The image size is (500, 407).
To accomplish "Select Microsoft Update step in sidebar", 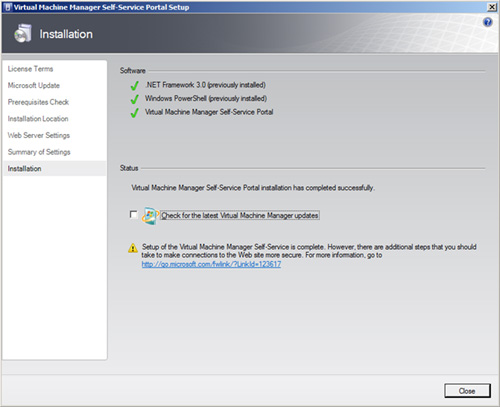I will point(34,86).
